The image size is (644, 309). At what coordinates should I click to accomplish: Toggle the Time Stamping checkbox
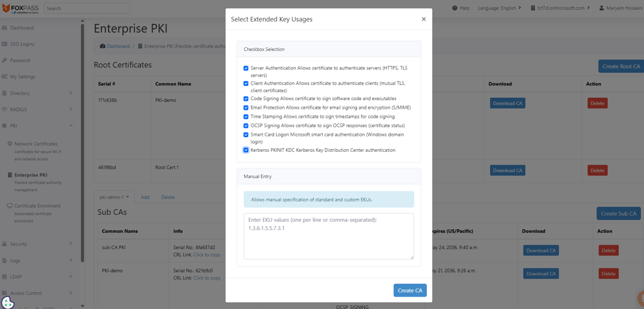(246, 117)
